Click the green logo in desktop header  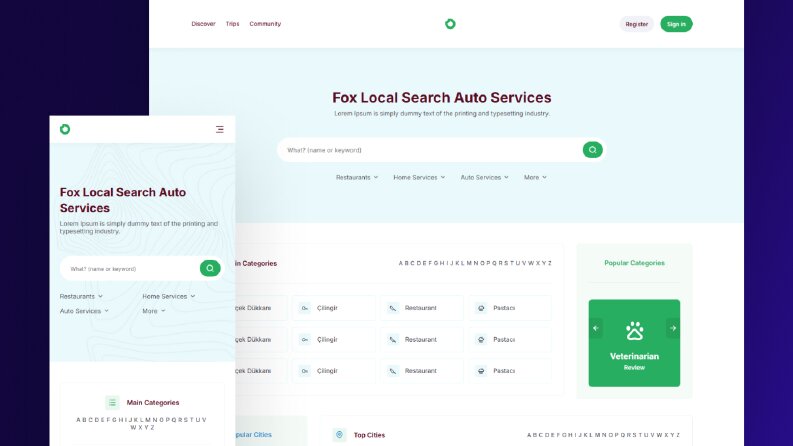(450, 24)
